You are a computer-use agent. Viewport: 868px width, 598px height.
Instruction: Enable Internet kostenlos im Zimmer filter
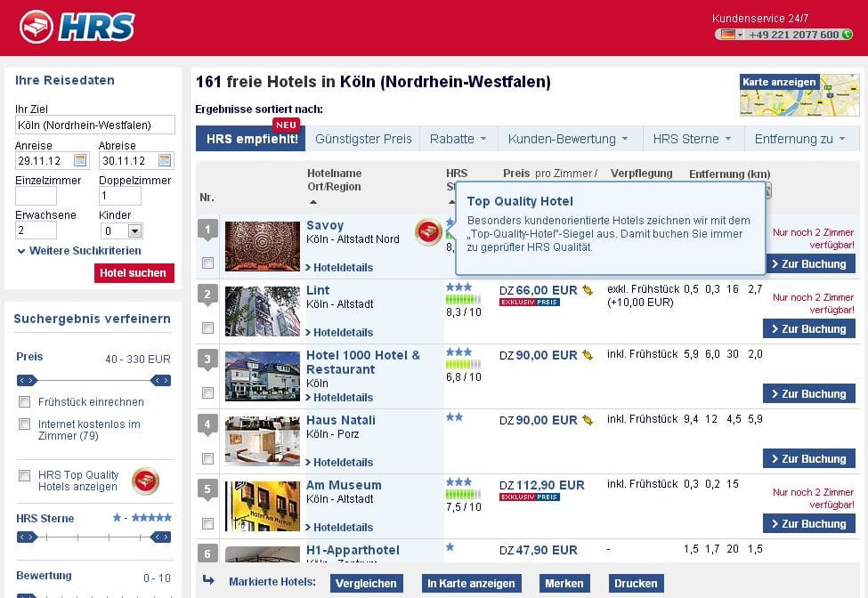tap(24, 424)
